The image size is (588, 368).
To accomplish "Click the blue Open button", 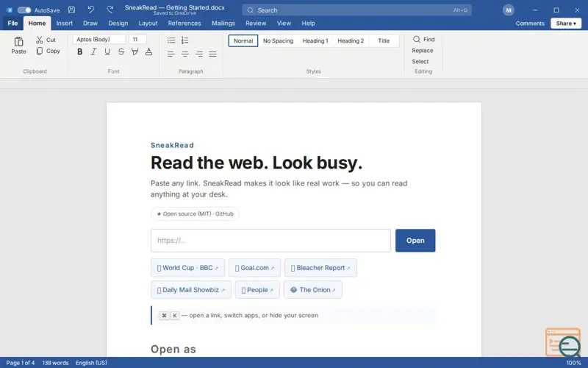I will click(415, 241).
